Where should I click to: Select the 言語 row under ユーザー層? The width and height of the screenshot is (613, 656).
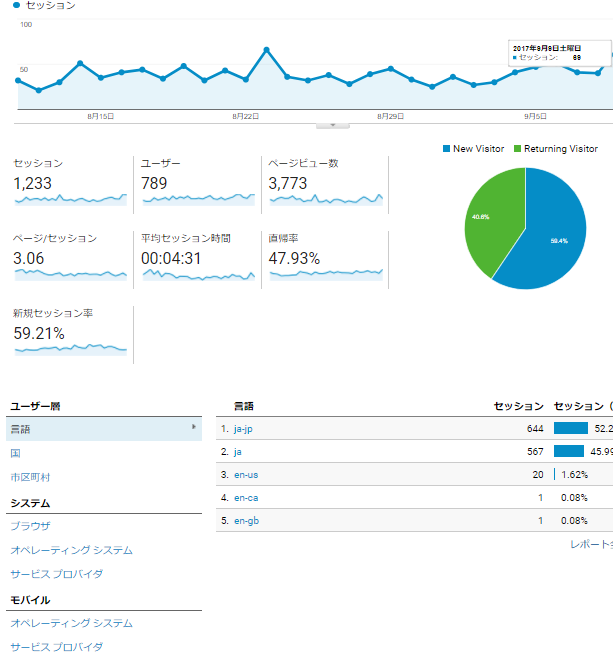(x=104, y=429)
